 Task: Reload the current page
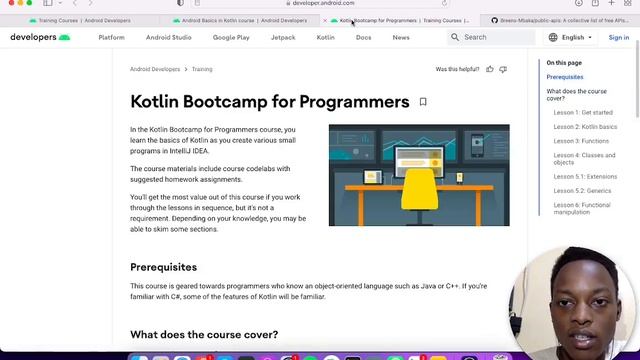[x=444, y=3]
